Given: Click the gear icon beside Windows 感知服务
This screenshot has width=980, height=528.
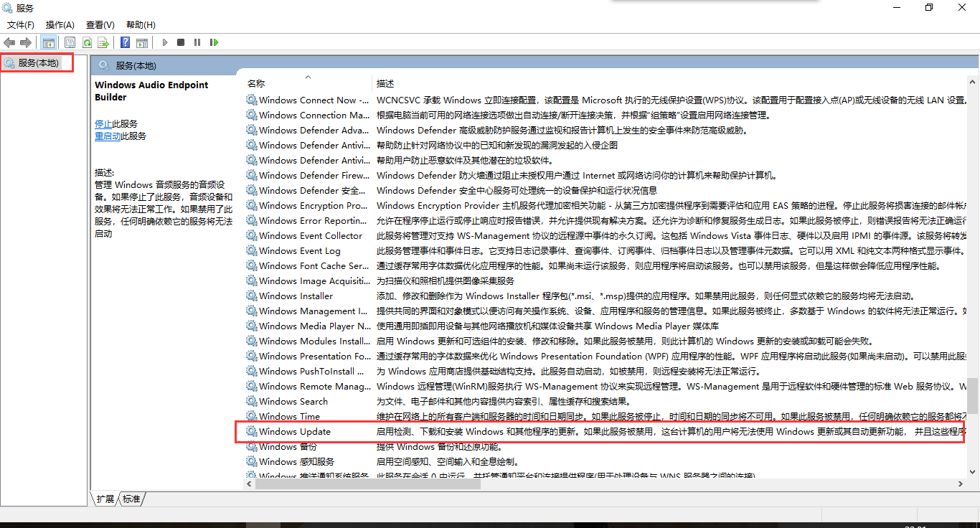Looking at the screenshot, I should [x=251, y=461].
